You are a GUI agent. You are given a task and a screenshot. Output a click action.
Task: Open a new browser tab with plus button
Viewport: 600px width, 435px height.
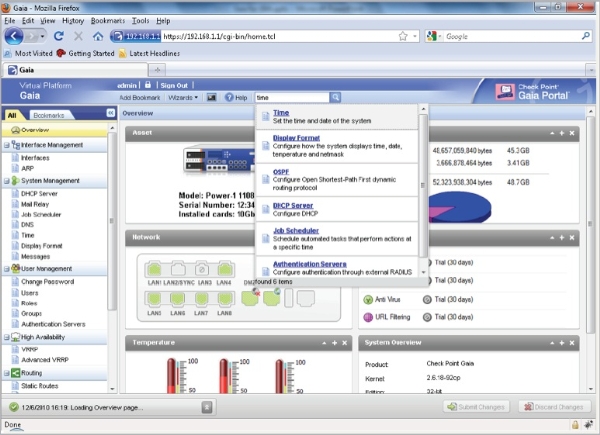click(x=157, y=70)
